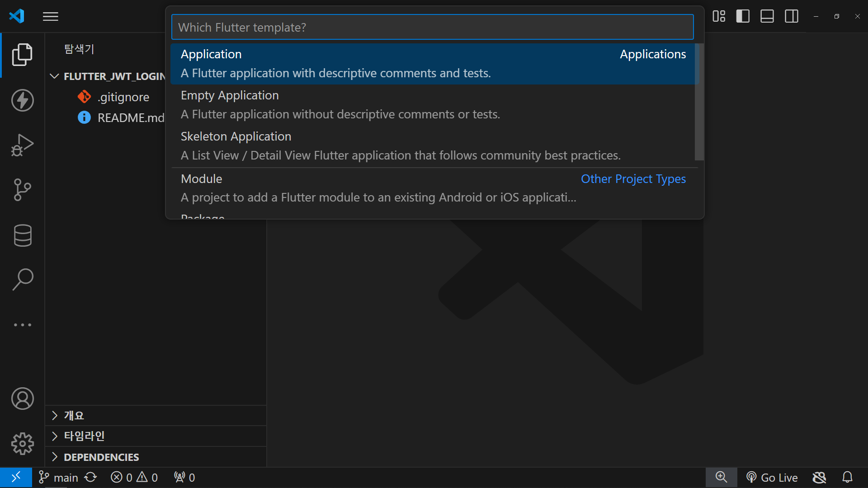Toggle the crossed-out Copilot status icon
The image size is (868, 488).
820,478
